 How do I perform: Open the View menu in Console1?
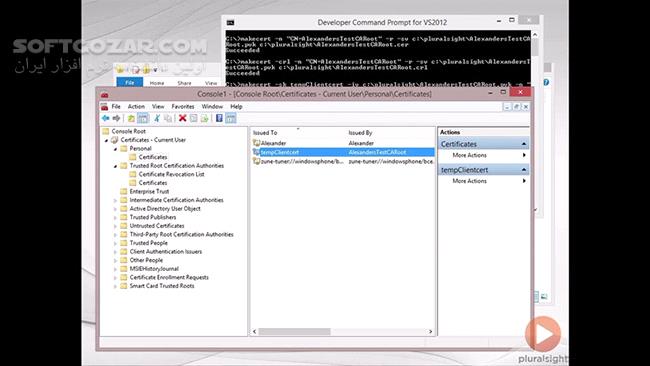pos(158,107)
